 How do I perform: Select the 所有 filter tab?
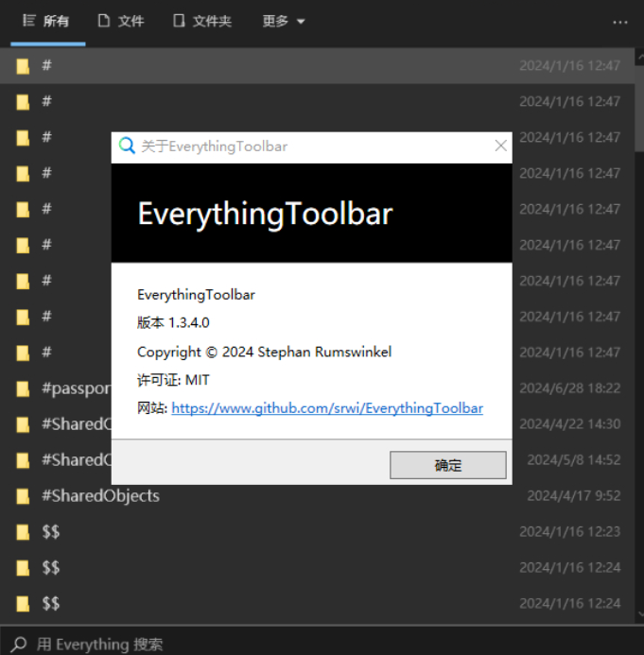point(46,21)
